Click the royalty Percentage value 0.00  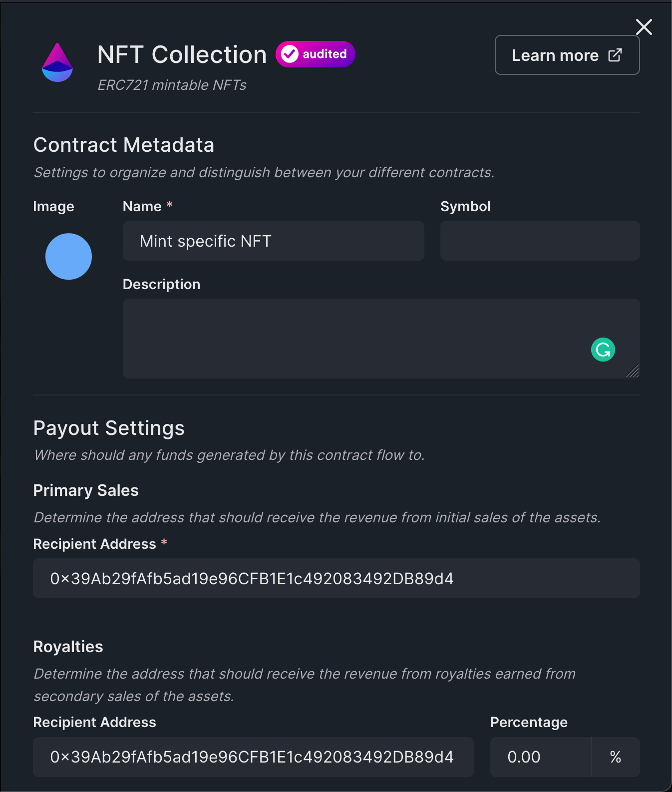524,757
